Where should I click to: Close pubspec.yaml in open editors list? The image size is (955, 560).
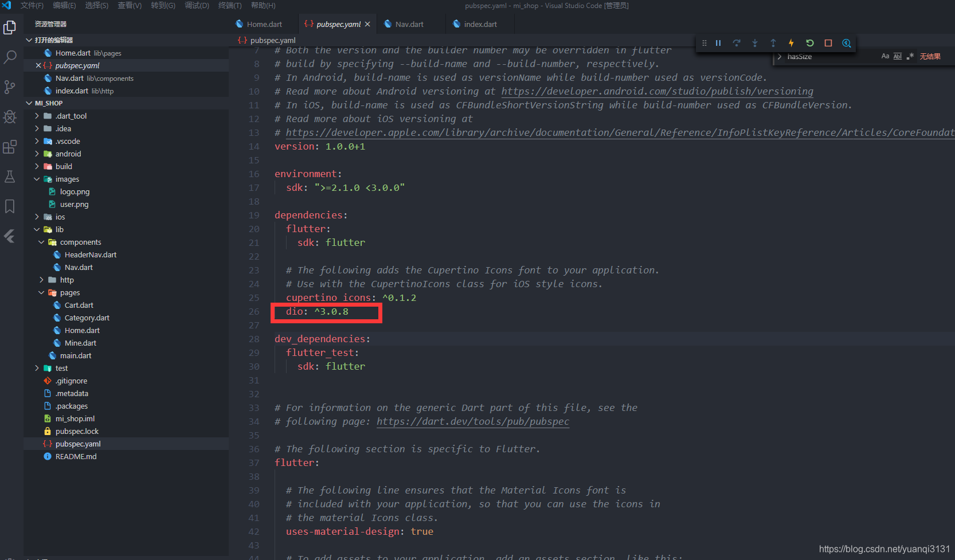[38, 65]
